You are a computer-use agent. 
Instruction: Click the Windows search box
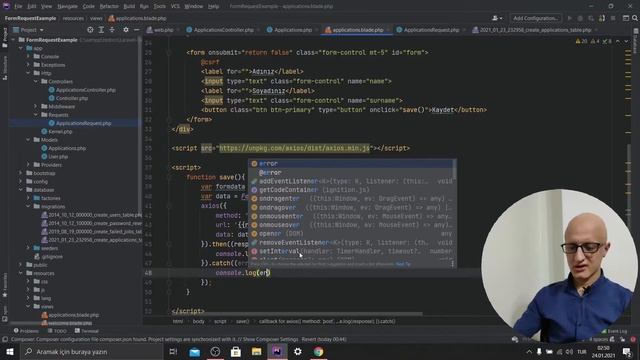pyautogui.click(x=91, y=351)
